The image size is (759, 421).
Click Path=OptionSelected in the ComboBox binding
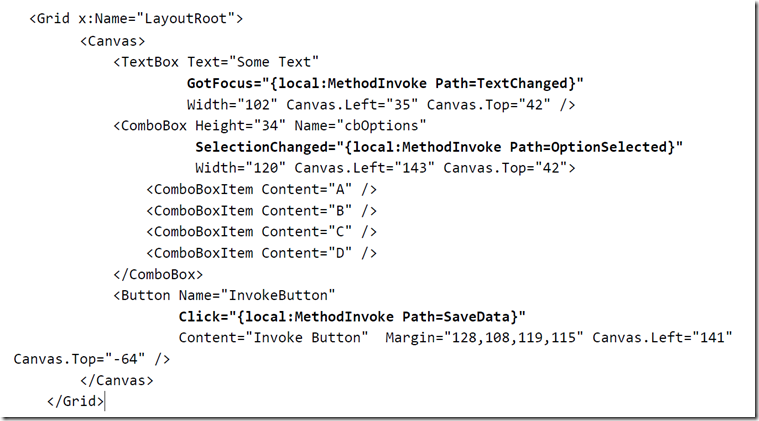click(x=588, y=147)
